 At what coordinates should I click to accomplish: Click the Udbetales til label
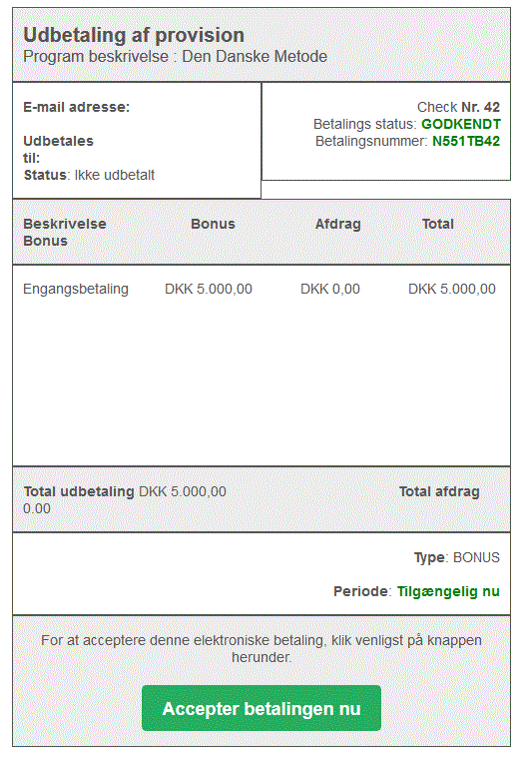[58, 150]
